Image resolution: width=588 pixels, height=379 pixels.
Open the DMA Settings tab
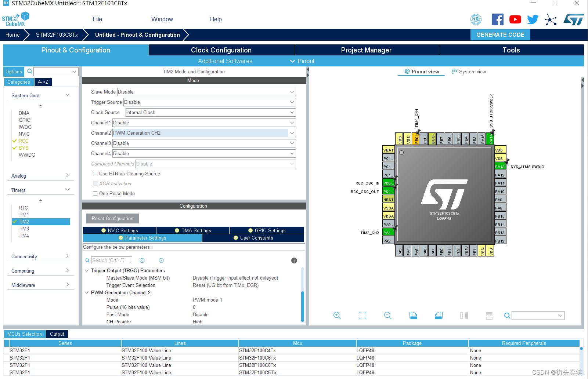pyautogui.click(x=193, y=230)
